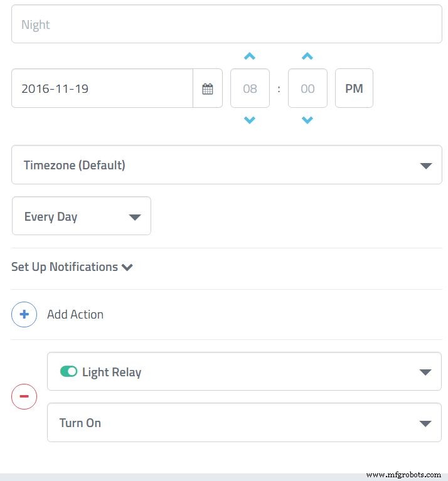The image size is (448, 481).
Task: Click the Set Up Notifications chevron
Action: 127,268
